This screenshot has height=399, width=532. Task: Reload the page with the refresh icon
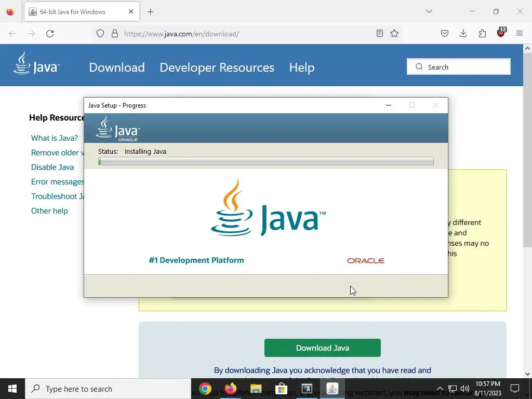pyautogui.click(x=50, y=34)
